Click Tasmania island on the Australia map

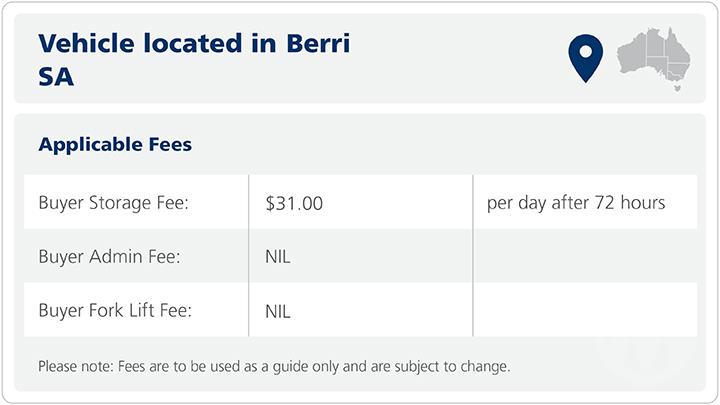[x=677, y=88]
